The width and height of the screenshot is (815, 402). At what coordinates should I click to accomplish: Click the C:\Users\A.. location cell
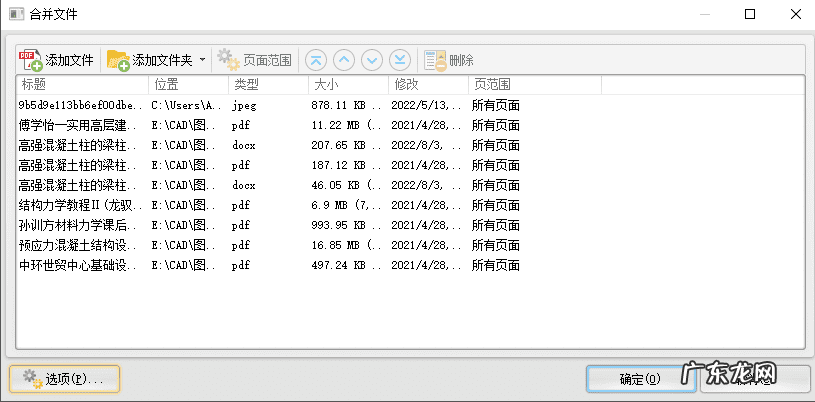point(187,106)
